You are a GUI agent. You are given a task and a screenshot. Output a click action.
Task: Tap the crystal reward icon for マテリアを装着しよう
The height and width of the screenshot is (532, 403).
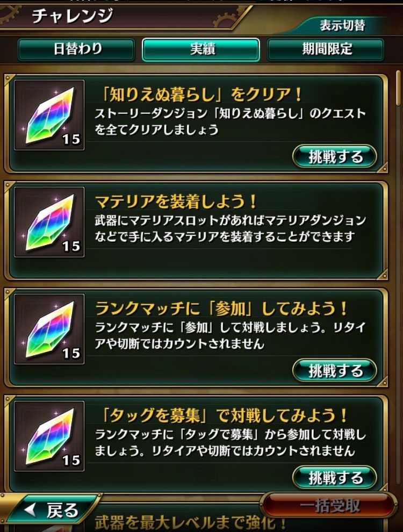point(49,222)
